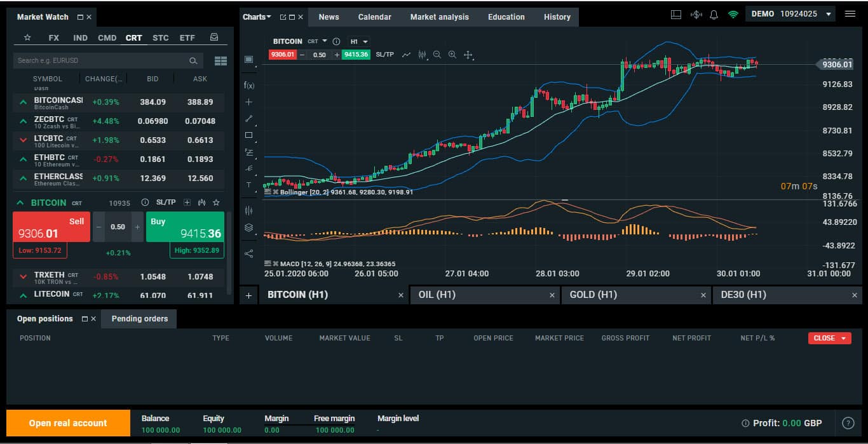This screenshot has height=444, width=868.
Task: Select the ETF category tab
Action: [187, 37]
